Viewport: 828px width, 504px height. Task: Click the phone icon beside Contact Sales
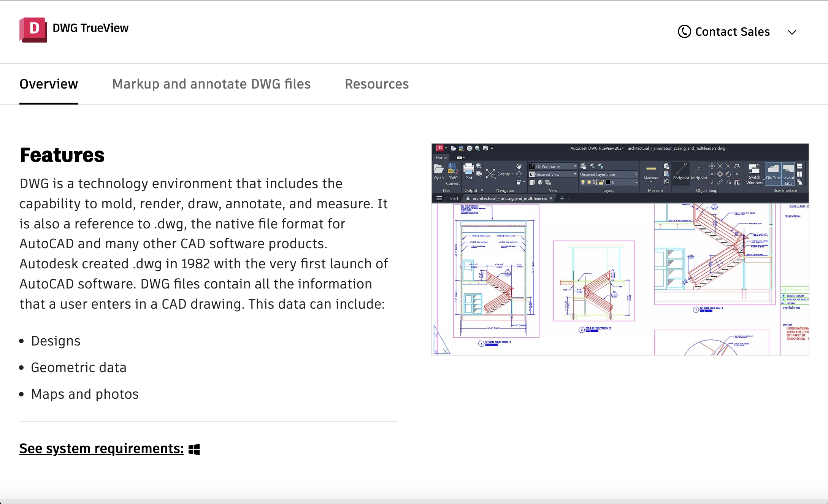[x=684, y=32]
